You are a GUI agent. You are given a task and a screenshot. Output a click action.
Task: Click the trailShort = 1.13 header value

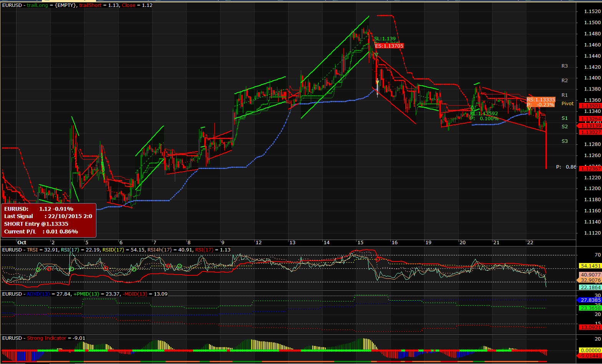99,5
